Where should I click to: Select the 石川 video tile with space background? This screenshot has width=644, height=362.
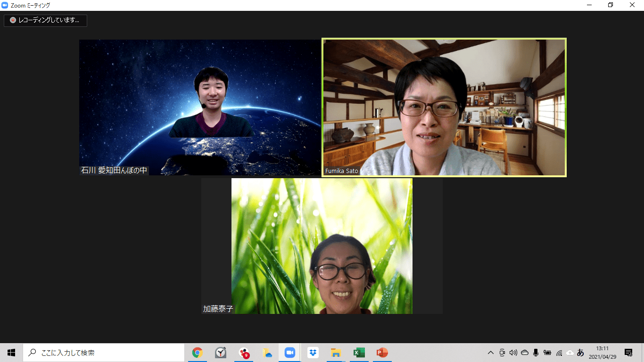(200, 107)
